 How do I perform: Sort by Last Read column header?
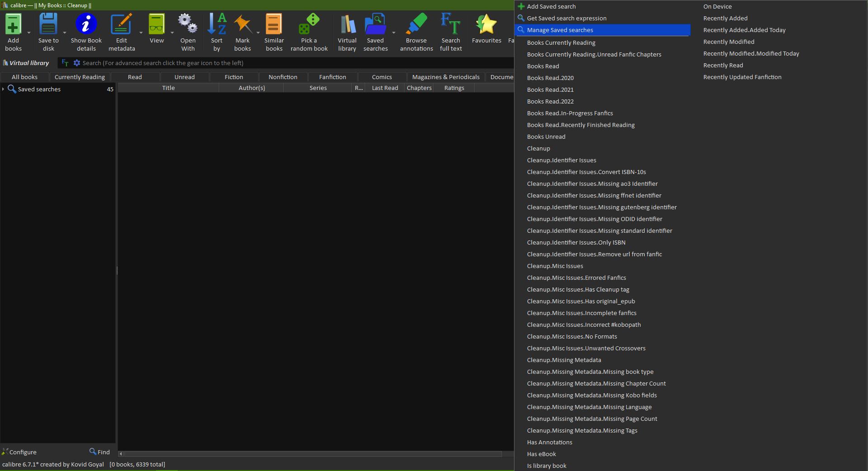[x=385, y=88]
